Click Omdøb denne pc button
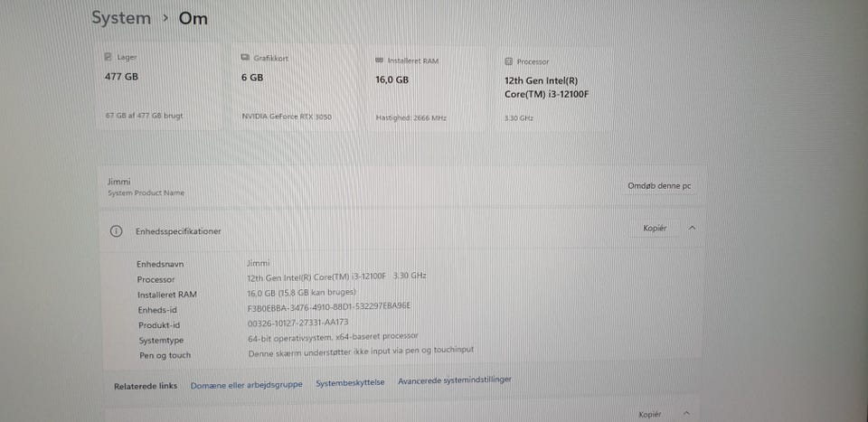Screen dimensions: 868x422 coord(659,186)
